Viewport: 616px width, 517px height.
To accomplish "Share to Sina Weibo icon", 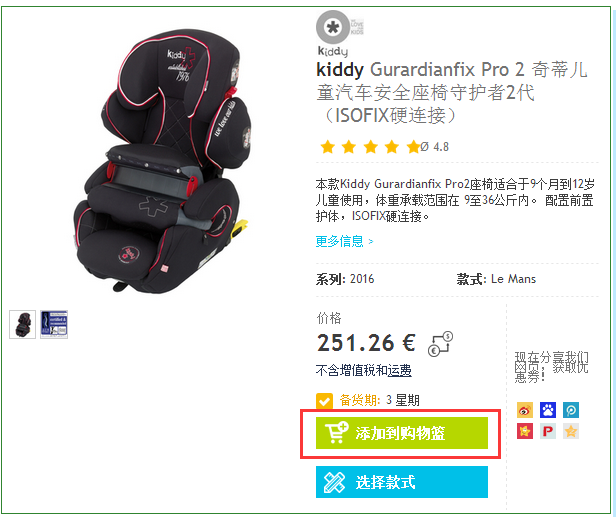I will click(x=524, y=410).
